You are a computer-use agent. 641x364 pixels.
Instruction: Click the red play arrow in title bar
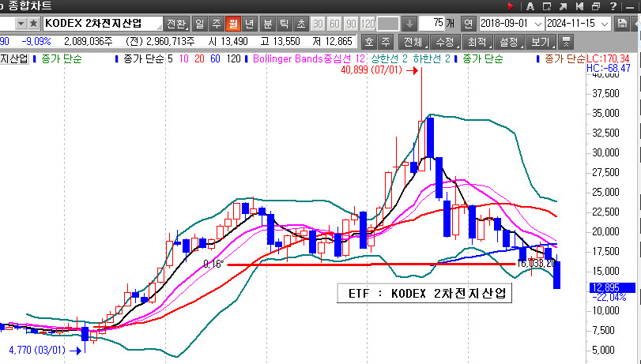pyautogui.click(x=510, y=6)
